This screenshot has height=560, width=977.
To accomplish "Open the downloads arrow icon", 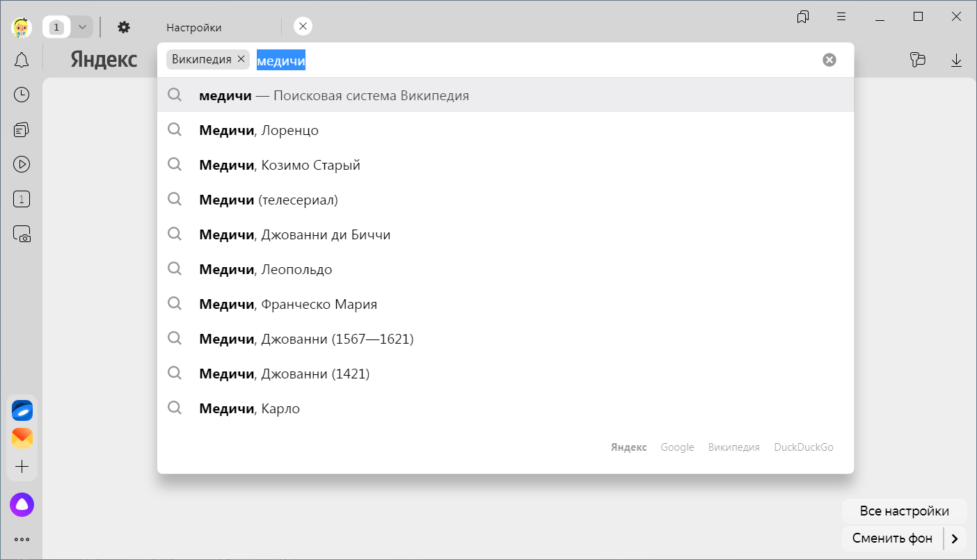I will click(x=956, y=61).
